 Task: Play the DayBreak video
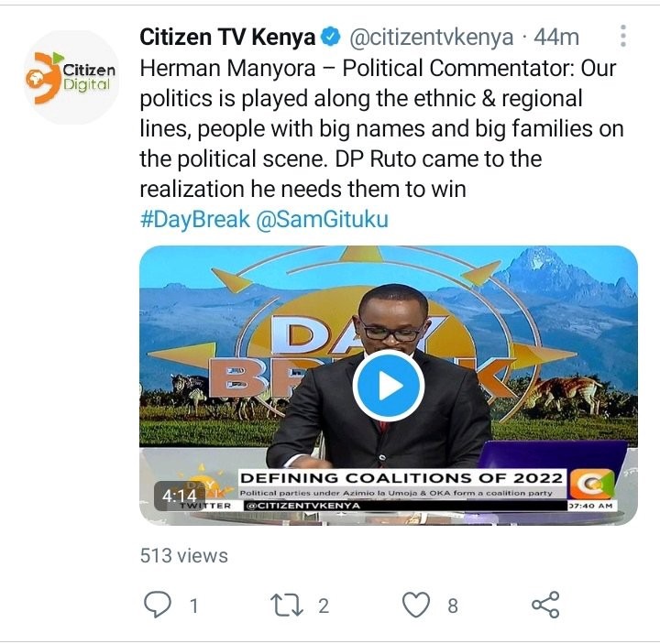pos(389,386)
